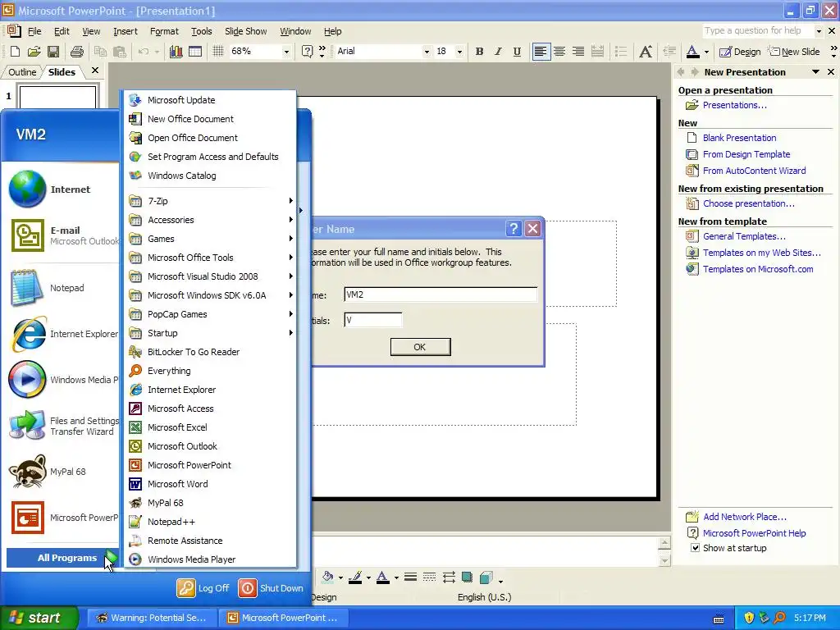Image resolution: width=840 pixels, height=630 pixels.
Task: Click Templates on Microsoft.com link
Action: (x=758, y=269)
